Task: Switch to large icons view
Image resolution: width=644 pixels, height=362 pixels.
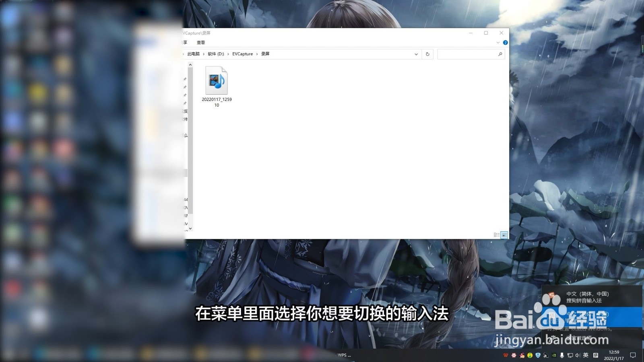Action: point(504,235)
